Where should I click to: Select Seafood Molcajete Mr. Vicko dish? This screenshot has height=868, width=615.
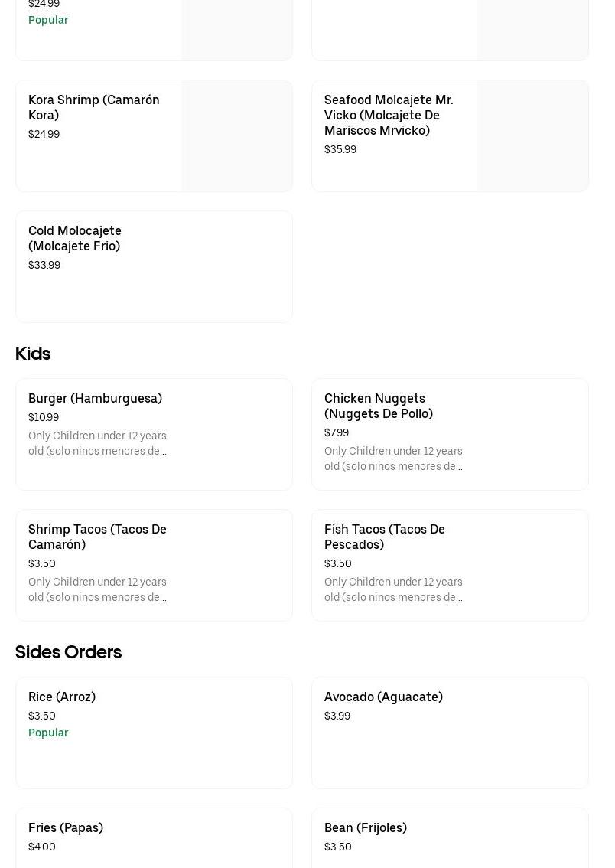click(x=389, y=115)
